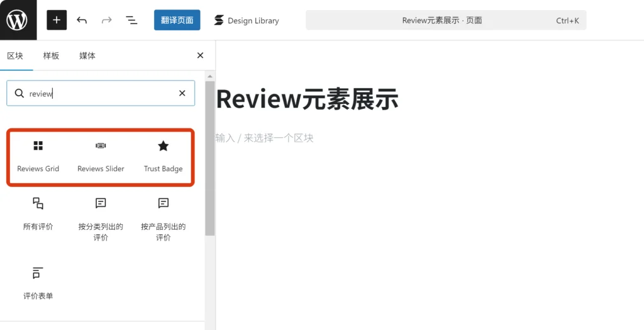Switch to the 区块 tab
This screenshot has width=644, height=330.
(x=15, y=55)
